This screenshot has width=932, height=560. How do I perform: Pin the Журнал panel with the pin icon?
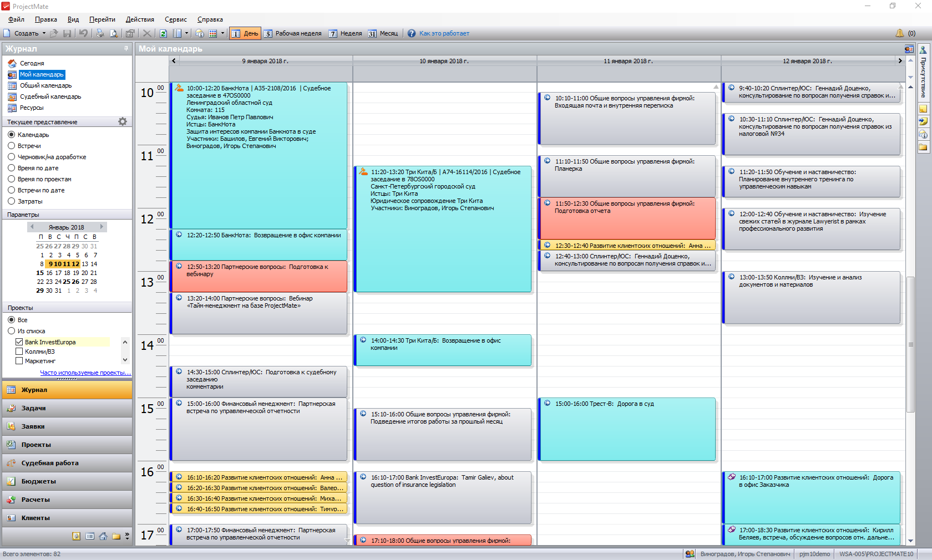click(x=126, y=48)
